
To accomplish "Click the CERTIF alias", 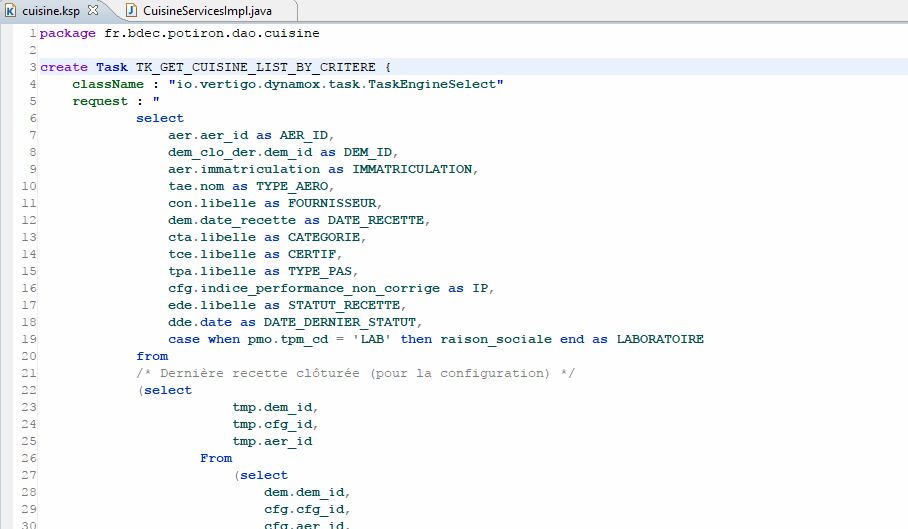I will tap(312, 254).
